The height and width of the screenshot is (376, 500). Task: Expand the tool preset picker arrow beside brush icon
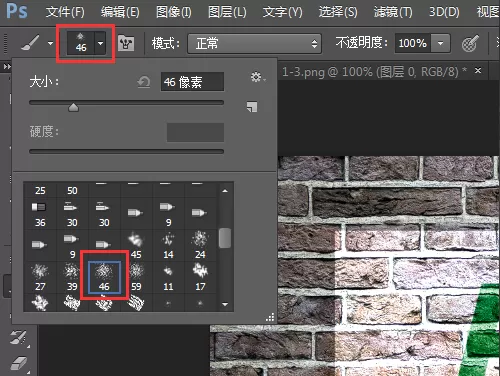[x=50, y=43]
